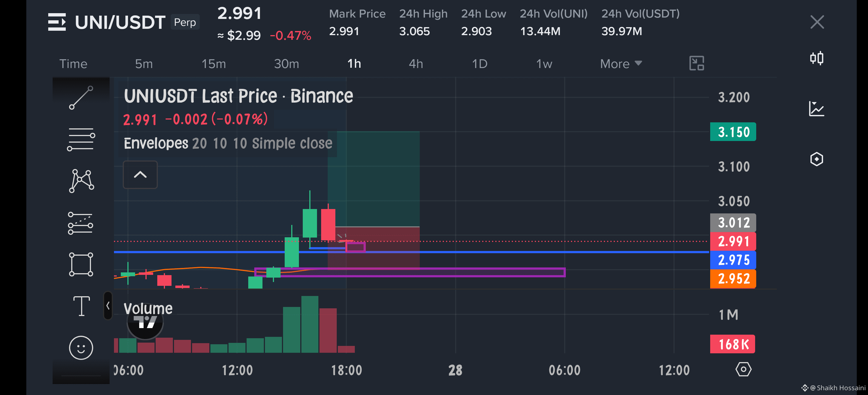
Task: Switch to 5m timeframe
Action: point(144,64)
